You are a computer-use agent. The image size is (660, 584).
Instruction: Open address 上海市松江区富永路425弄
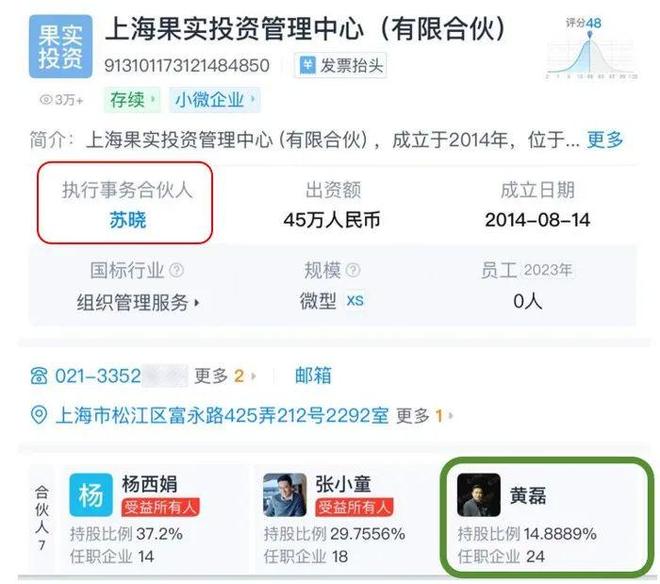pos(222,416)
